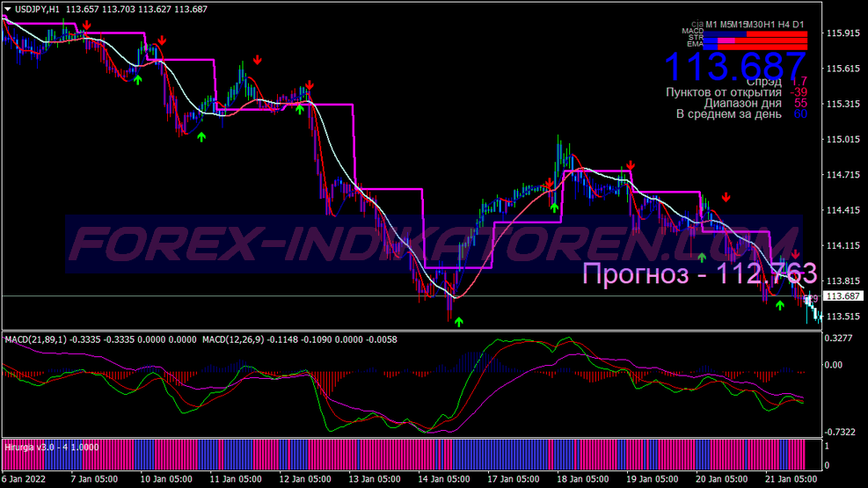Click the 13 Jan 05:00 date label
This screenshot has width=868, height=488.
pyautogui.click(x=375, y=479)
